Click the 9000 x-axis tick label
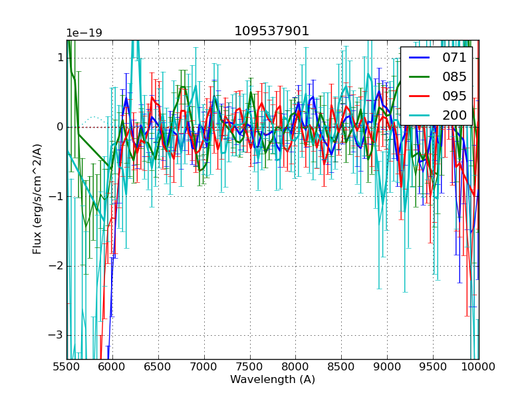Screen dimensions: 532x399 point(387,366)
